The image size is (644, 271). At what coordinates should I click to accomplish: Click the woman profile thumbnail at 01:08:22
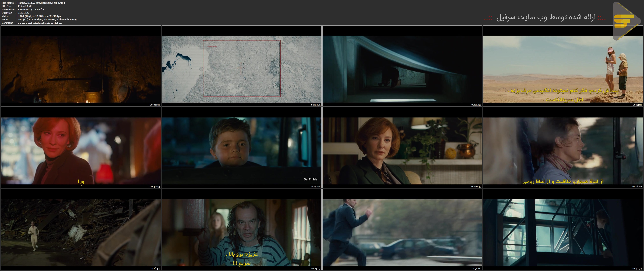pos(563,148)
